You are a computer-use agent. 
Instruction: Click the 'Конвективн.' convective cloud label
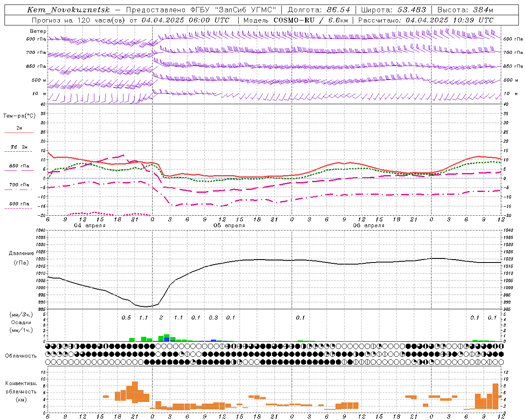click(x=21, y=383)
